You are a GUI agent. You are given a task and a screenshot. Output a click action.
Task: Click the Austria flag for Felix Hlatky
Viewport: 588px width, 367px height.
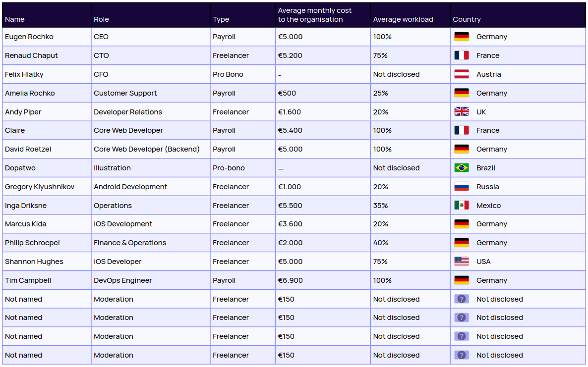pyautogui.click(x=462, y=74)
